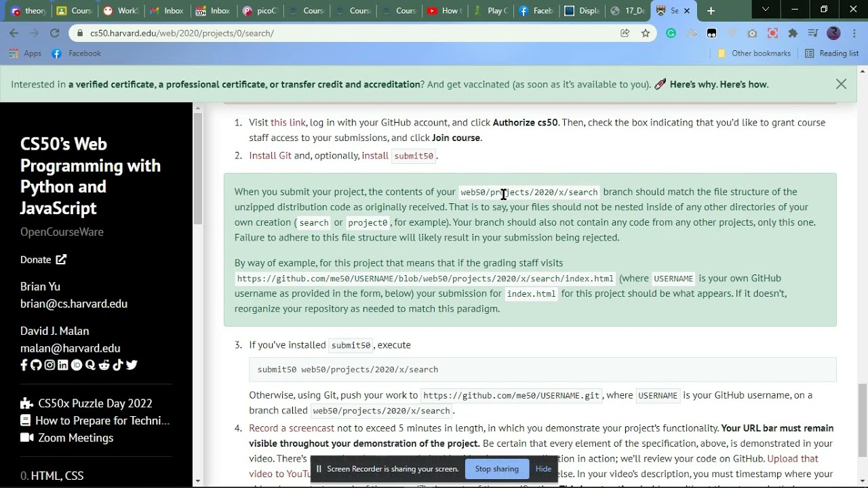
Task: Click the site lock icon in address bar
Action: 80,33
